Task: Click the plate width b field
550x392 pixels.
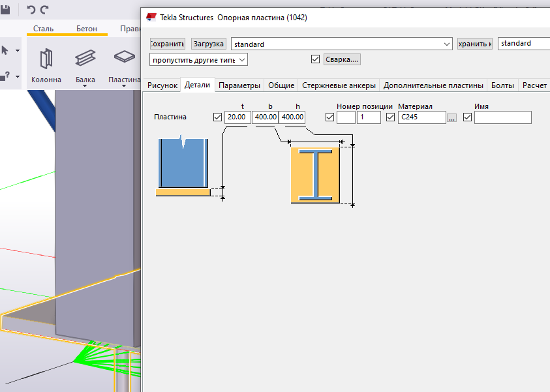Action: coord(265,117)
